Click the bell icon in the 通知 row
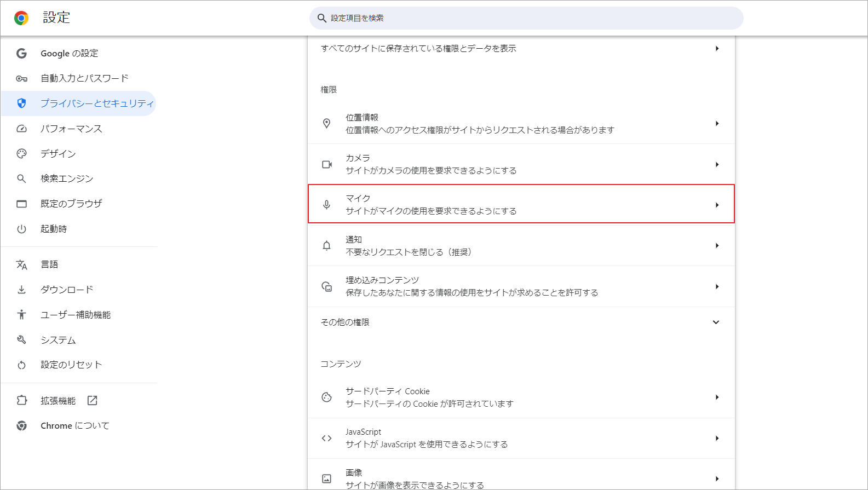868x490 pixels. click(x=326, y=246)
